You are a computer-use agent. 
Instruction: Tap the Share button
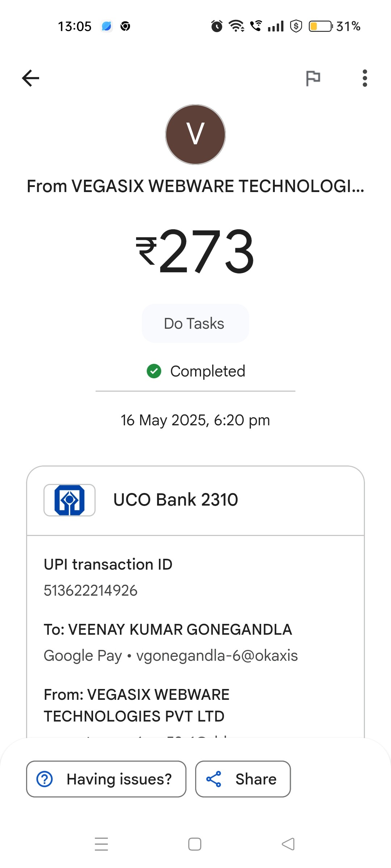243,779
